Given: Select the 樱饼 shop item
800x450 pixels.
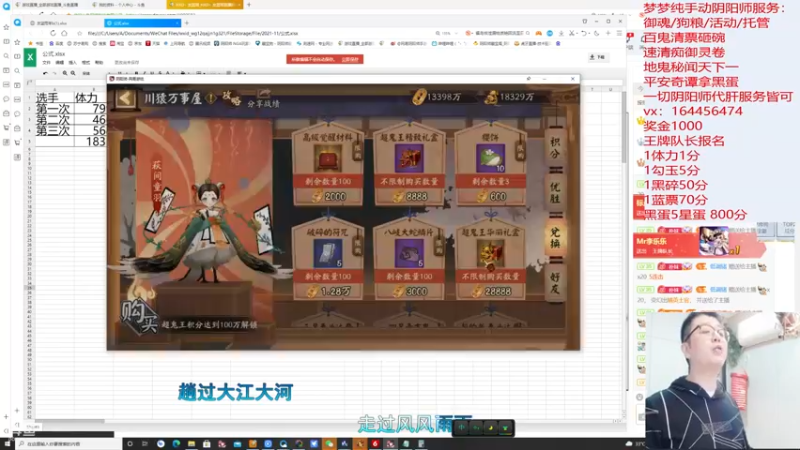Looking at the screenshot, I should tap(490, 164).
